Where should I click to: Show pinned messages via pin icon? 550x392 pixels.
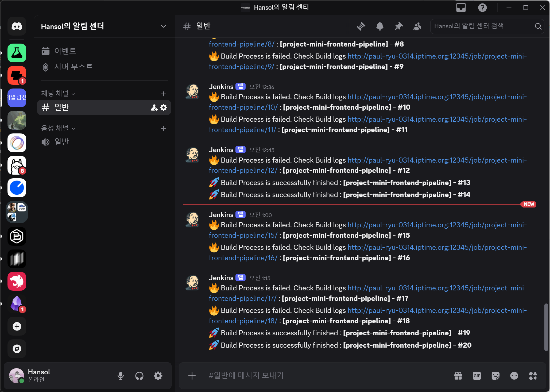pyautogui.click(x=398, y=26)
